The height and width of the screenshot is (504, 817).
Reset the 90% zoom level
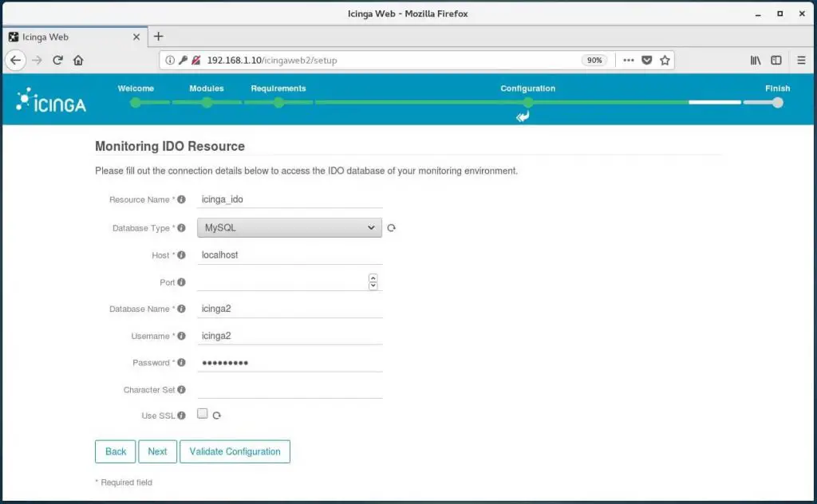coord(594,61)
